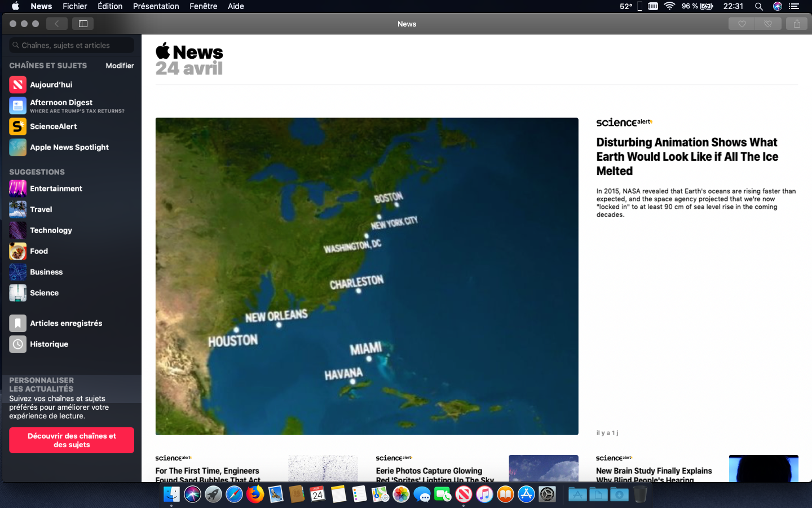
Task: Open the Apple News Spotlight icon
Action: point(17,147)
